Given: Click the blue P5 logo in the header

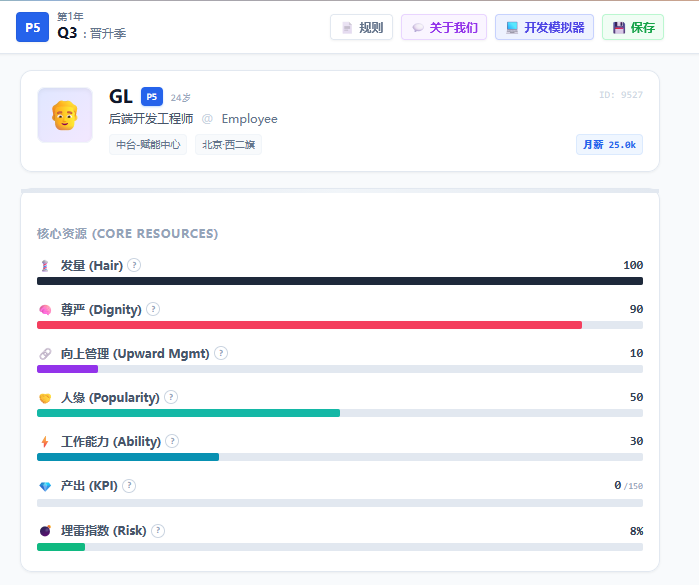Looking at the screenshot, I should pyautogui.click(x=33, y=27).
